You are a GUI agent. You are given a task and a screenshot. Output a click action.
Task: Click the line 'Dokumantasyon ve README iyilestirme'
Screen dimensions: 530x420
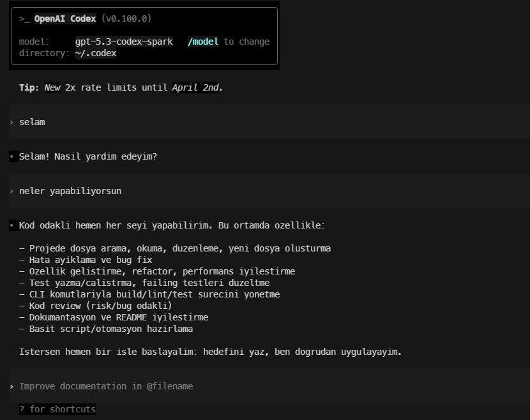click(114, 317)
